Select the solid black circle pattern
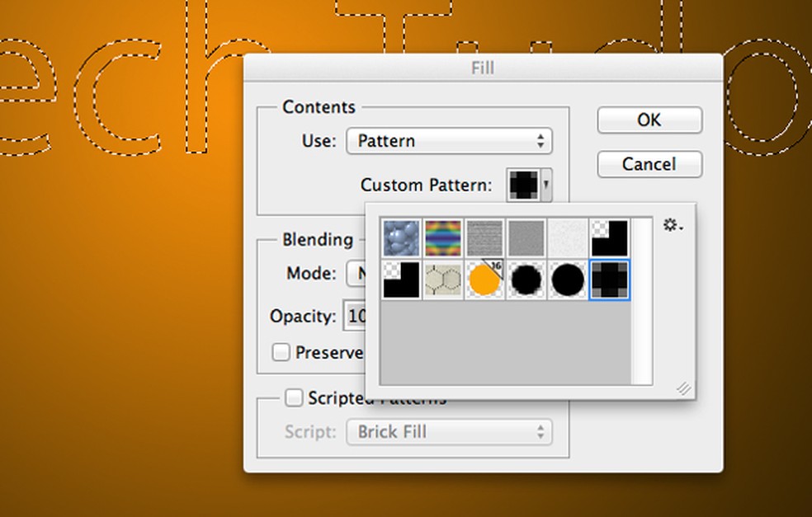The height and width of the screenshot is (517, 812). pyautogui.click(x=569, y=280)
